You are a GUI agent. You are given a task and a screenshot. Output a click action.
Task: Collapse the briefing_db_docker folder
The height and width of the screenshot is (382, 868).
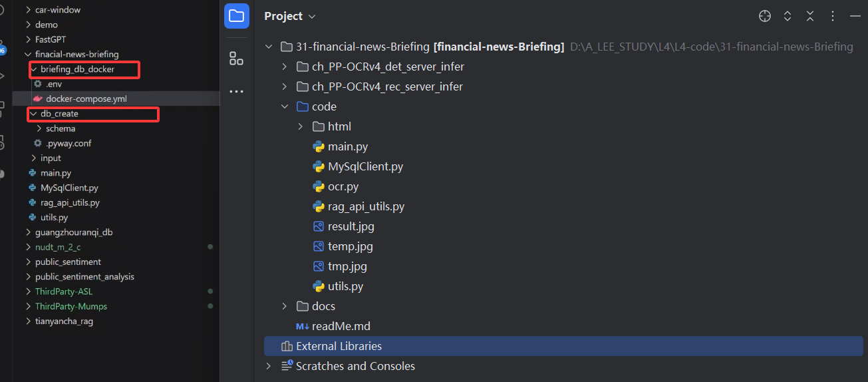33,69
